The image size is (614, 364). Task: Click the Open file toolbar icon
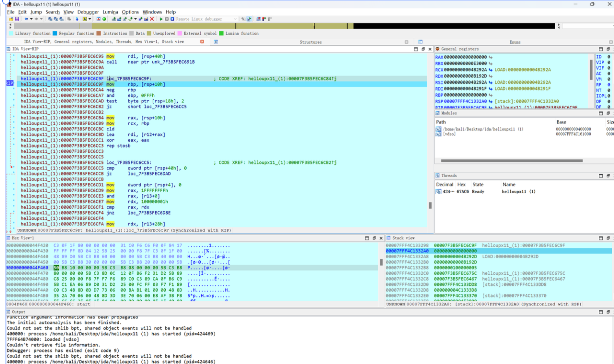click(x=11, y=19)
